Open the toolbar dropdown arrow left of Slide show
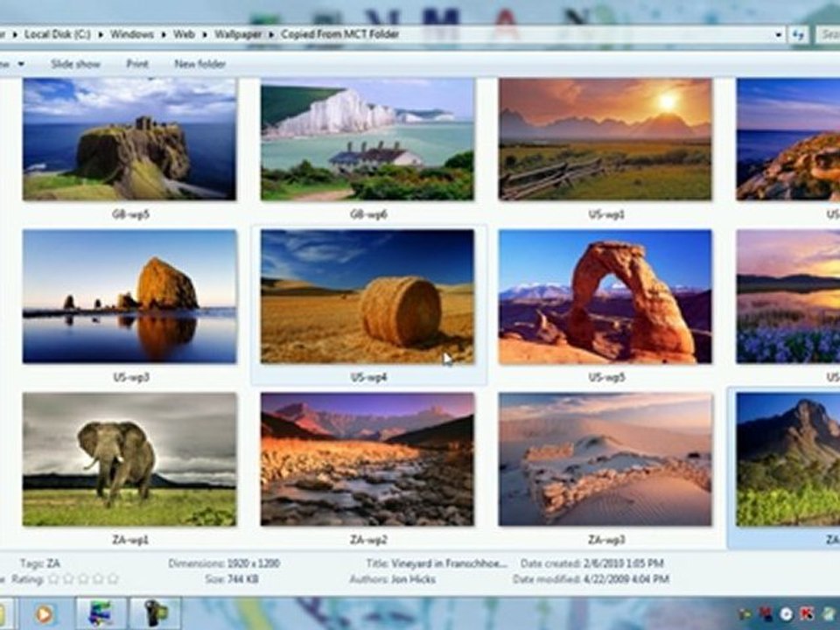 click(x=21, y=64)
